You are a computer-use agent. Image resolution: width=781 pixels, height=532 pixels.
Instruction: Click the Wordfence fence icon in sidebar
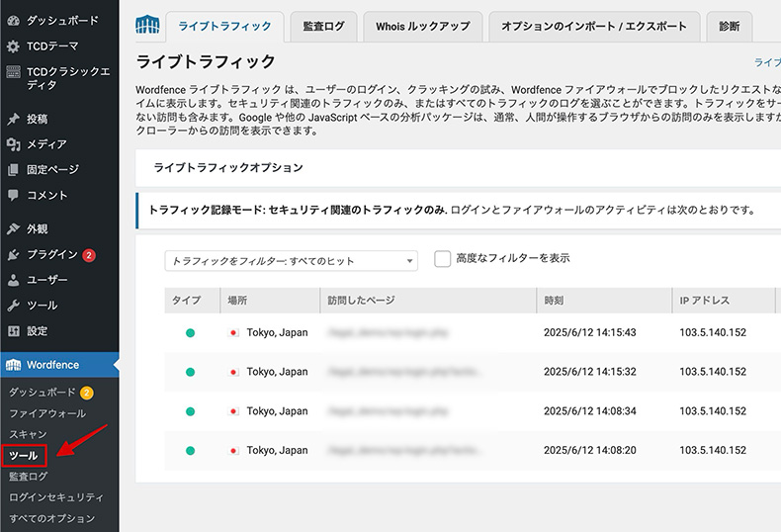pos(14,365)
